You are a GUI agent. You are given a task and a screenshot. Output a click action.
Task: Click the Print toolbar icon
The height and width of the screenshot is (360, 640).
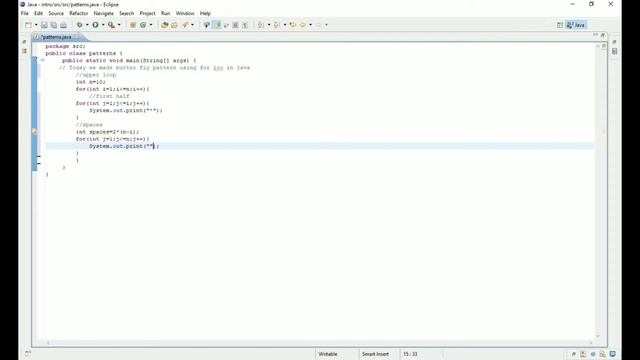point(63,25)
